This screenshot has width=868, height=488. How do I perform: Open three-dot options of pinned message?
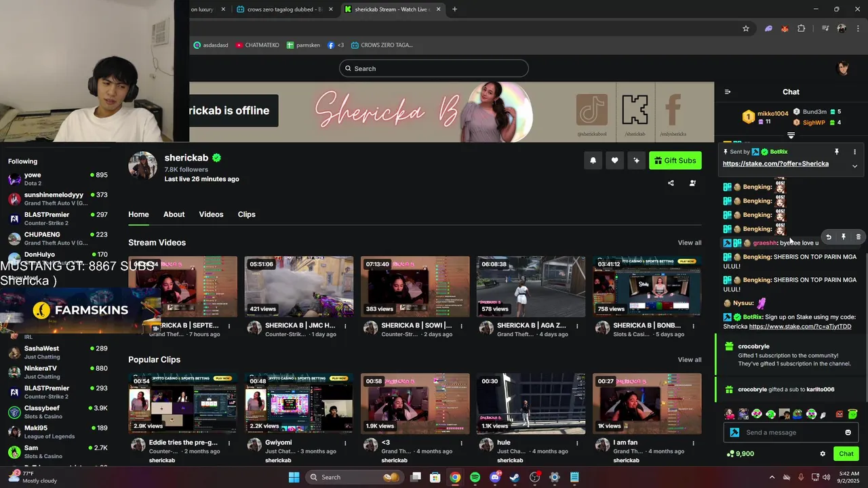854,152
